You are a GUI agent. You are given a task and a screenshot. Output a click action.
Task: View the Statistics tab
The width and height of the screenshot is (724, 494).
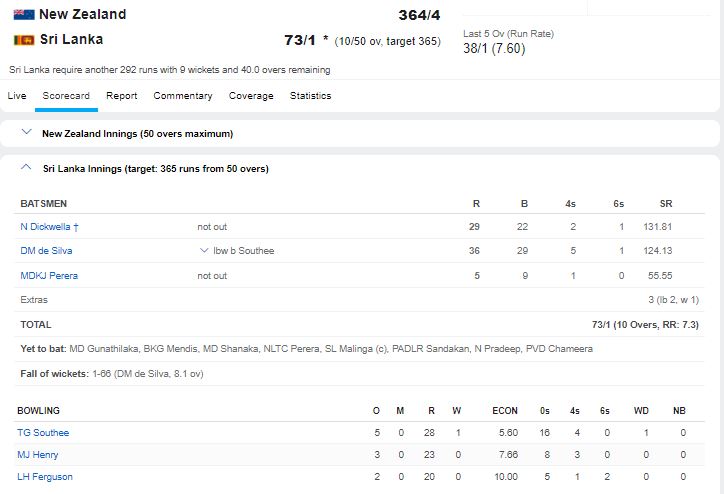click(310, 96)
